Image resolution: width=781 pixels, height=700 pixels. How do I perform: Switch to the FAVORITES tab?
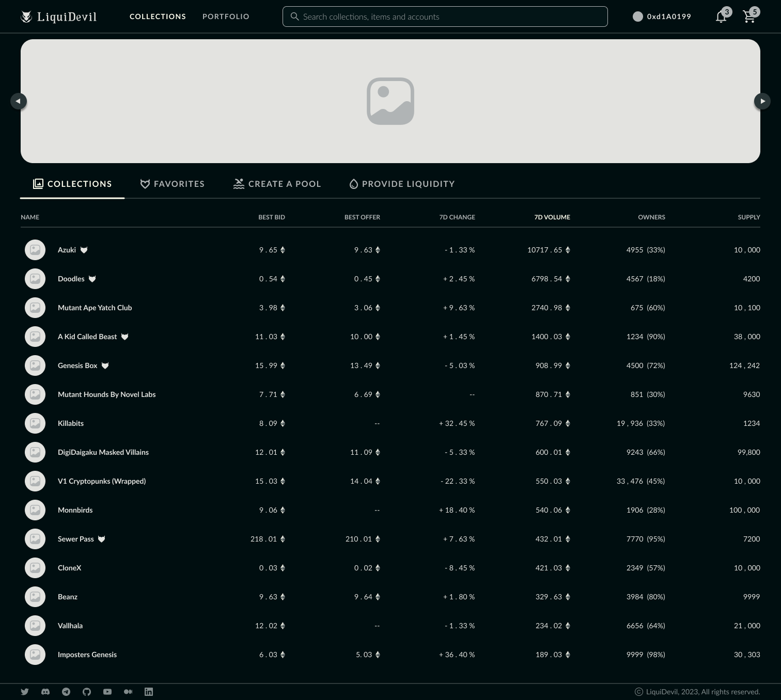tap(173, 184)
